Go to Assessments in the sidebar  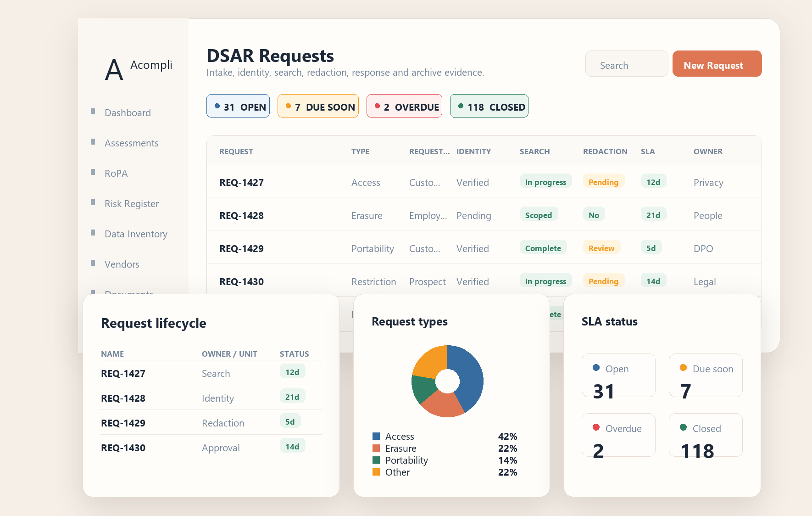point(132,143)
